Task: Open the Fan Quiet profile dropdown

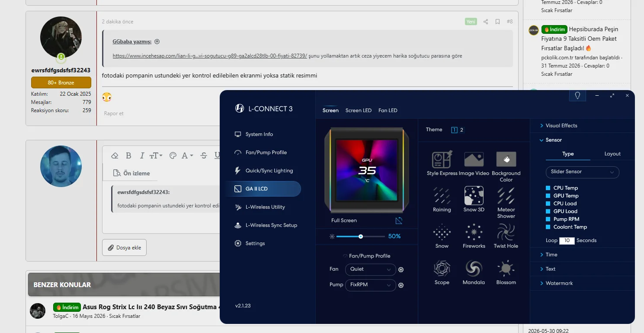Action: [x=370, y=269]
